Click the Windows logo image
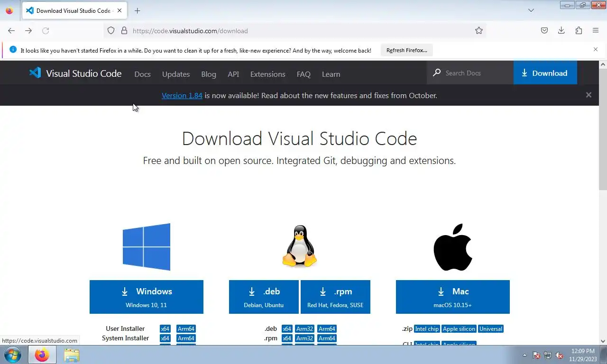The image size is (607, 364). point(147,247)
